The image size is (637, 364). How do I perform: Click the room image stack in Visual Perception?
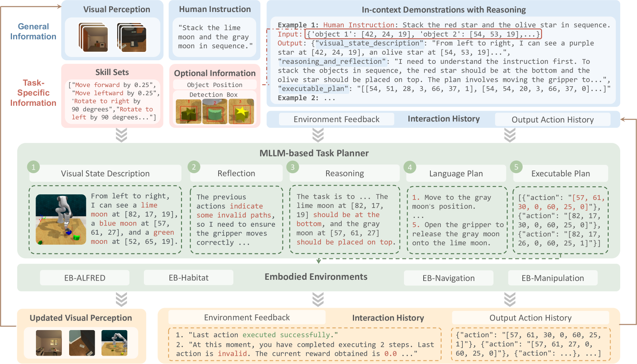[x=94, y=37]
